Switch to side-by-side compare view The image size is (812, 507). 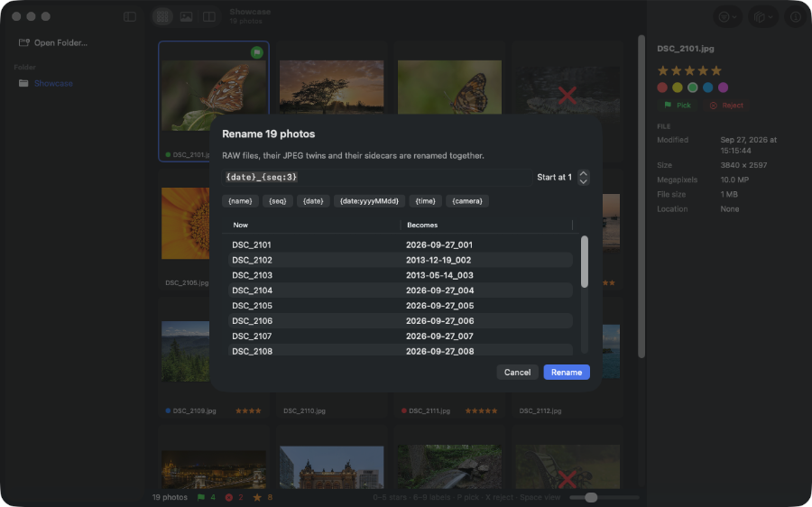[209, 16]
